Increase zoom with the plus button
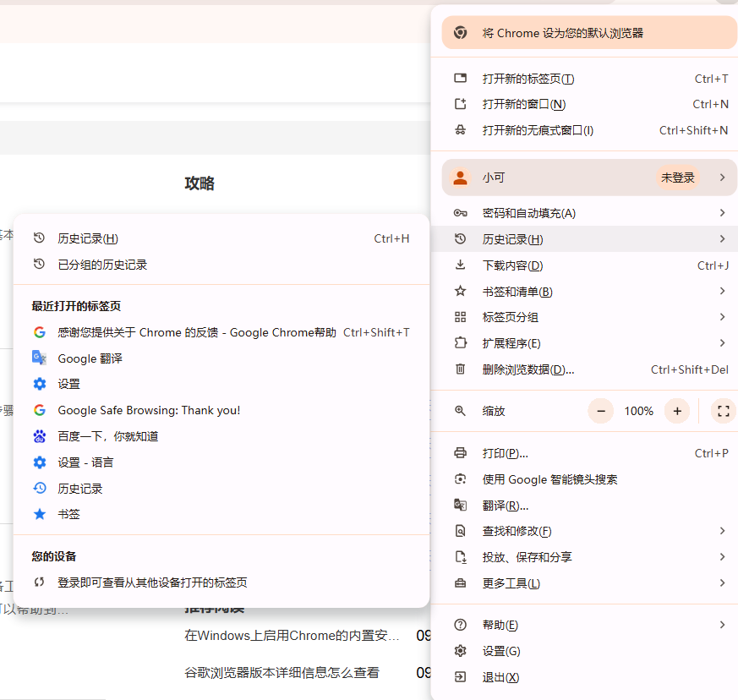 click(x=677, y=411)
